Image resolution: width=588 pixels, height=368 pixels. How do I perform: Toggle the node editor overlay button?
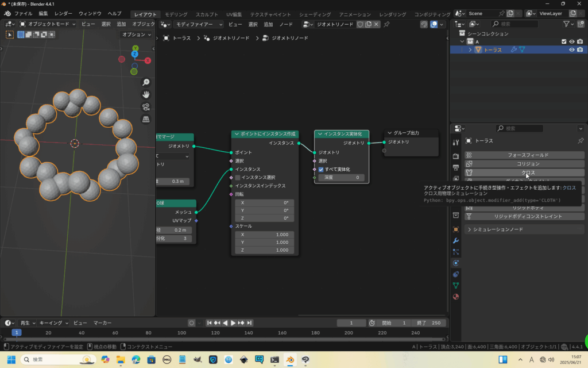tap(434, 24)
